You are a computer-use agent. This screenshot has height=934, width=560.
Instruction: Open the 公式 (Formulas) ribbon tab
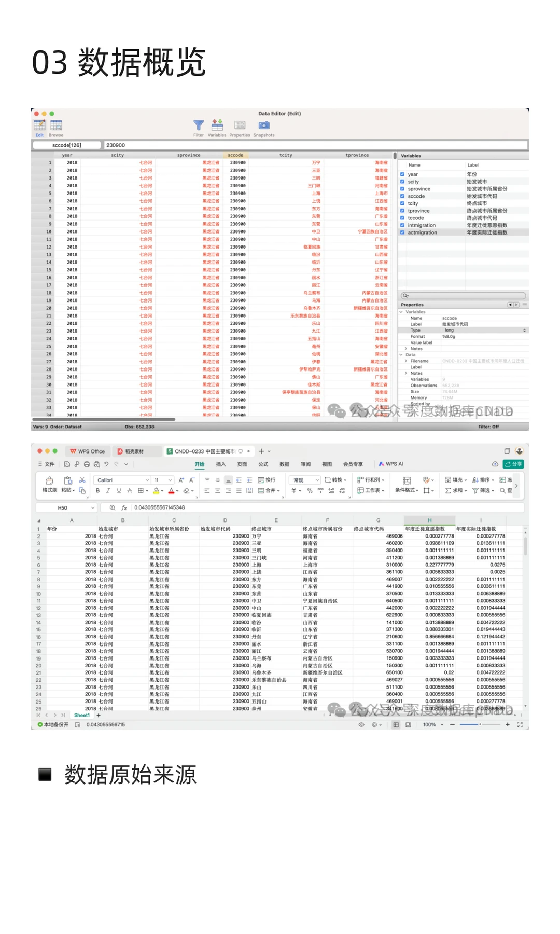click(263, 464)
